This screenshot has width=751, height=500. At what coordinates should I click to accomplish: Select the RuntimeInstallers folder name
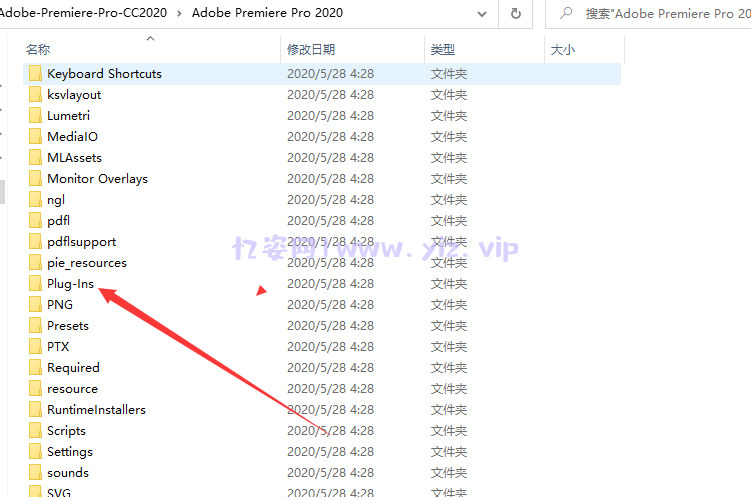point(96,410)
